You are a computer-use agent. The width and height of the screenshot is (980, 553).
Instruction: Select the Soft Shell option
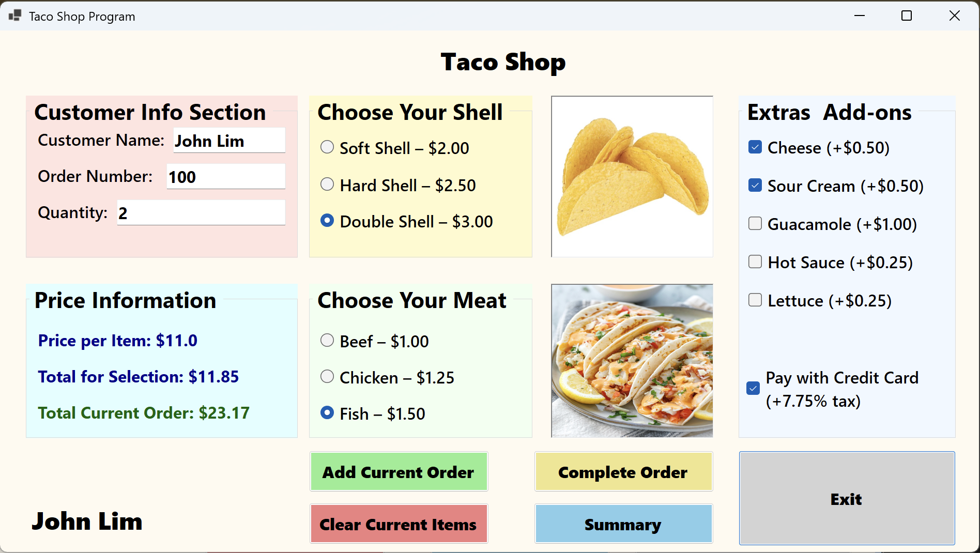click(327, 147)
